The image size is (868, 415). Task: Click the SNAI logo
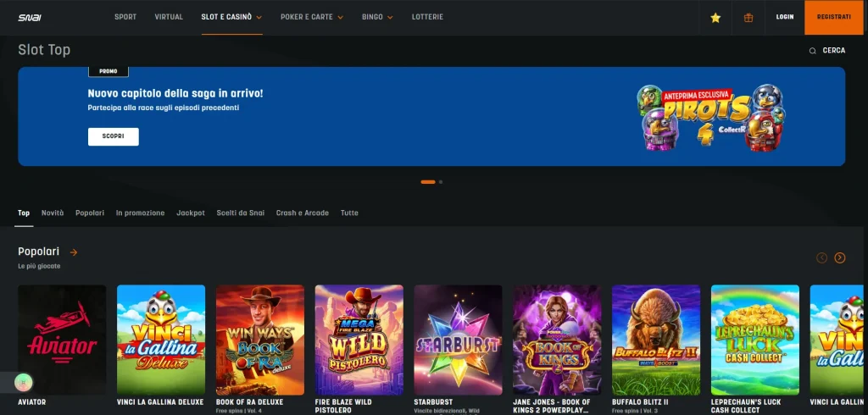click(x=30, y=17)
